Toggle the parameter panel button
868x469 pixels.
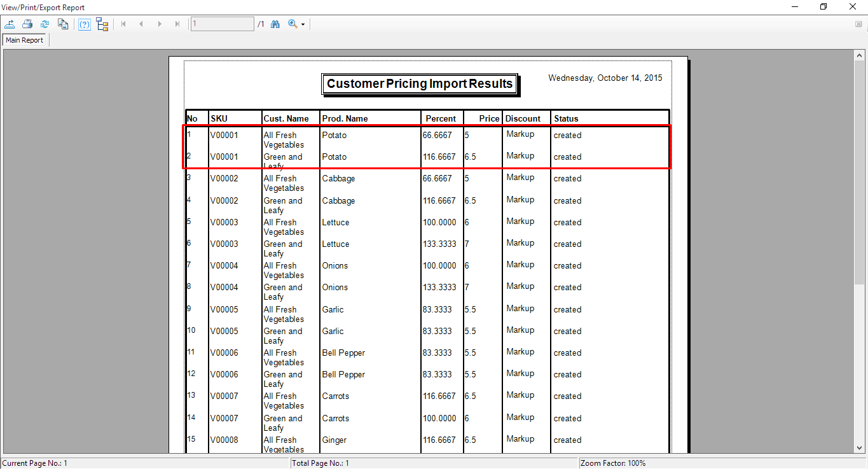tap(85, 24)
